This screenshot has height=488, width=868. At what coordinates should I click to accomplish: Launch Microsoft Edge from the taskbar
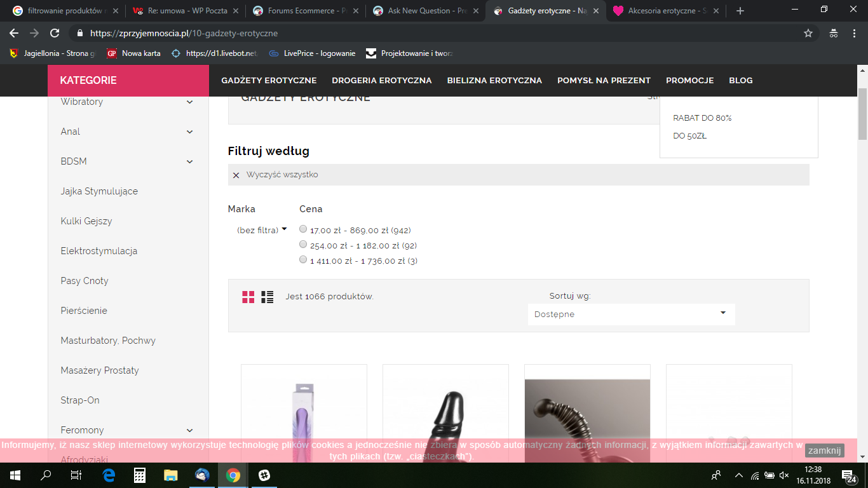(109, 475)
